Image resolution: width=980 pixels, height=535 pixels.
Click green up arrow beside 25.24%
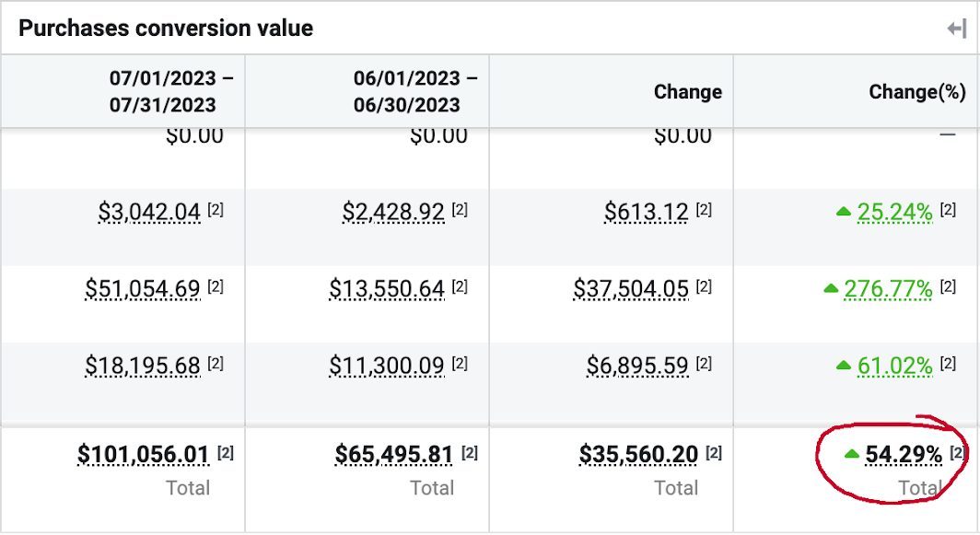(843, 213)
